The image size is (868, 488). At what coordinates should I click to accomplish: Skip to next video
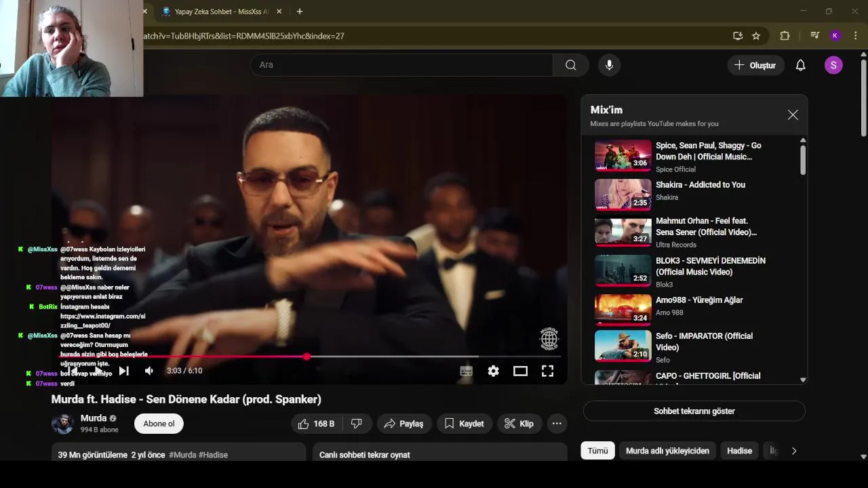124,371
